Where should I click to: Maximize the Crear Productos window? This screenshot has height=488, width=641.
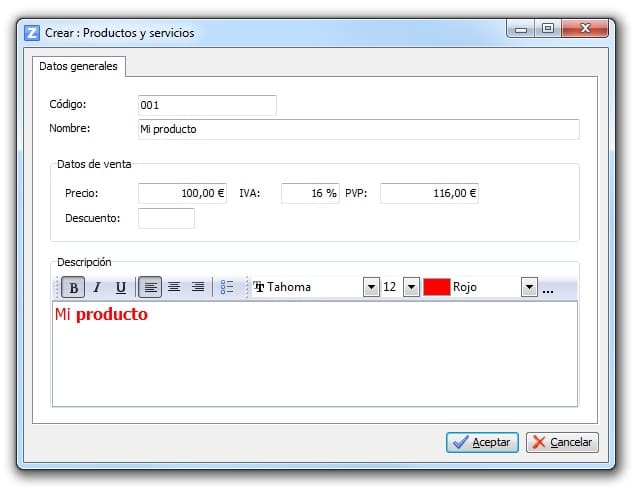548,29
